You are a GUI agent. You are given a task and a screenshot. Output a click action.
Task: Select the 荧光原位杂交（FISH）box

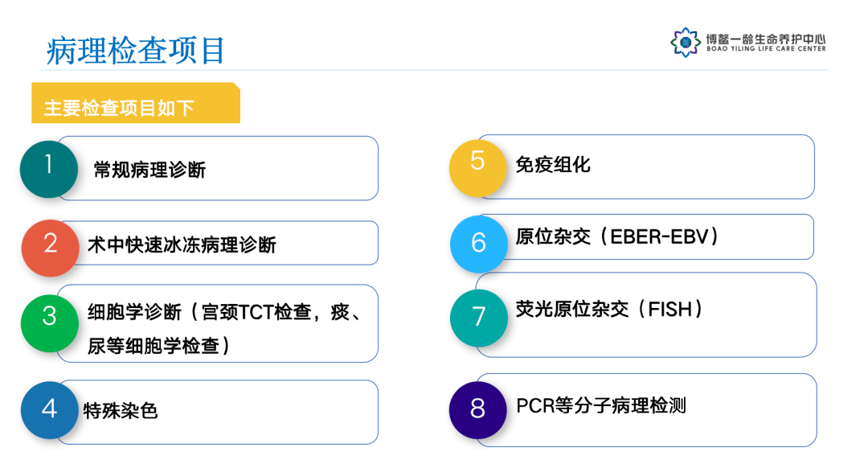click(659, 314)
